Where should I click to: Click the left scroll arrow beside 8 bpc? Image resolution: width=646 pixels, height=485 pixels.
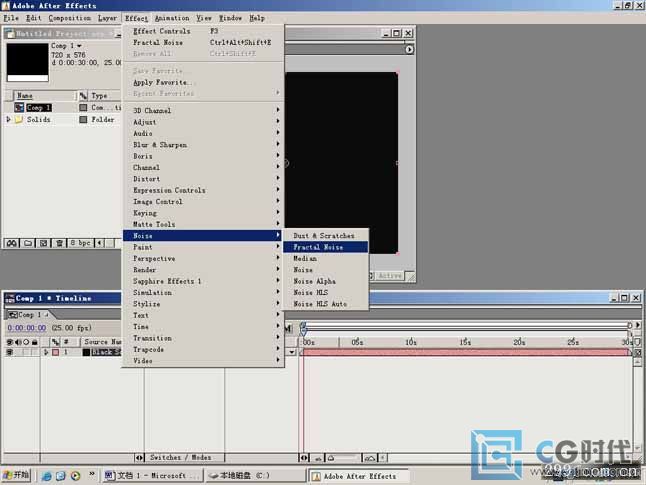tap(99, 243)
